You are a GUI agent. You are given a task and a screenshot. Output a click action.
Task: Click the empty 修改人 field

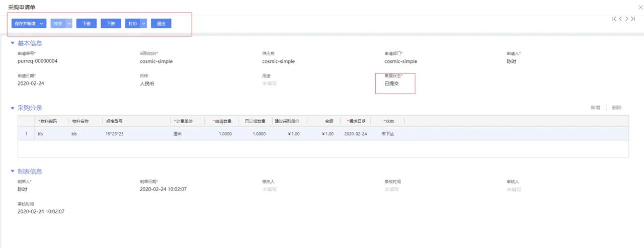coord(269,189)
